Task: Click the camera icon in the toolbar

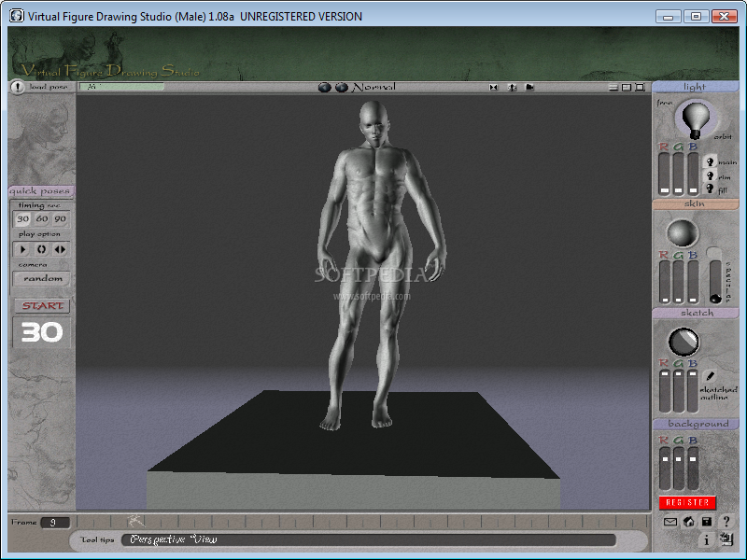Action: click(x=529, y=87)
